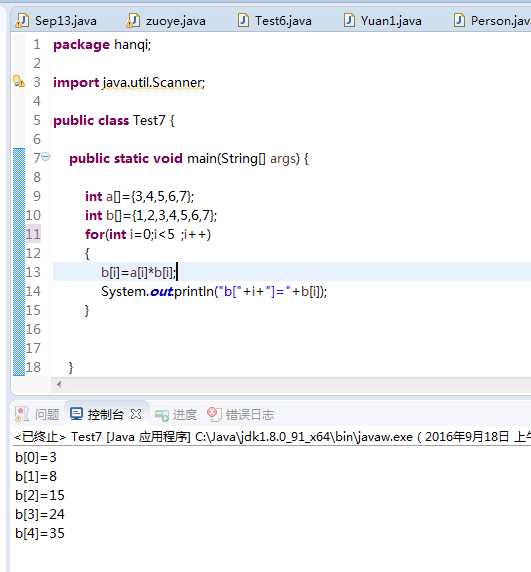Image resolution: width=531 pixels, height=572 pixels.
Task: Click the 'int a[]={3,4,5,6,7};' line
Action: coord(139,197)
